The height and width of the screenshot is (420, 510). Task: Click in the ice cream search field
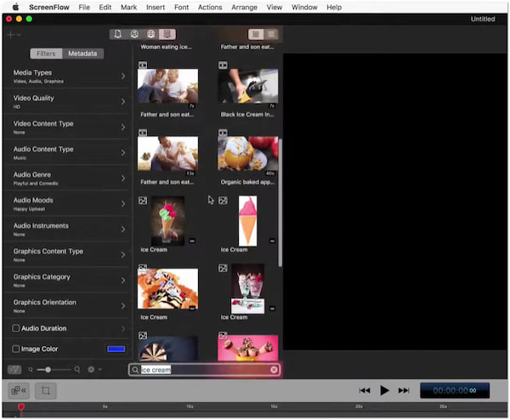click(x=204, y=370)
